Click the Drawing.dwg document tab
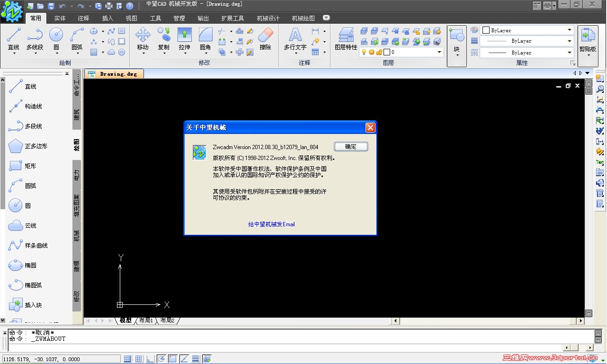The width and height of the screenshot is (607, 364). (114, 74)
